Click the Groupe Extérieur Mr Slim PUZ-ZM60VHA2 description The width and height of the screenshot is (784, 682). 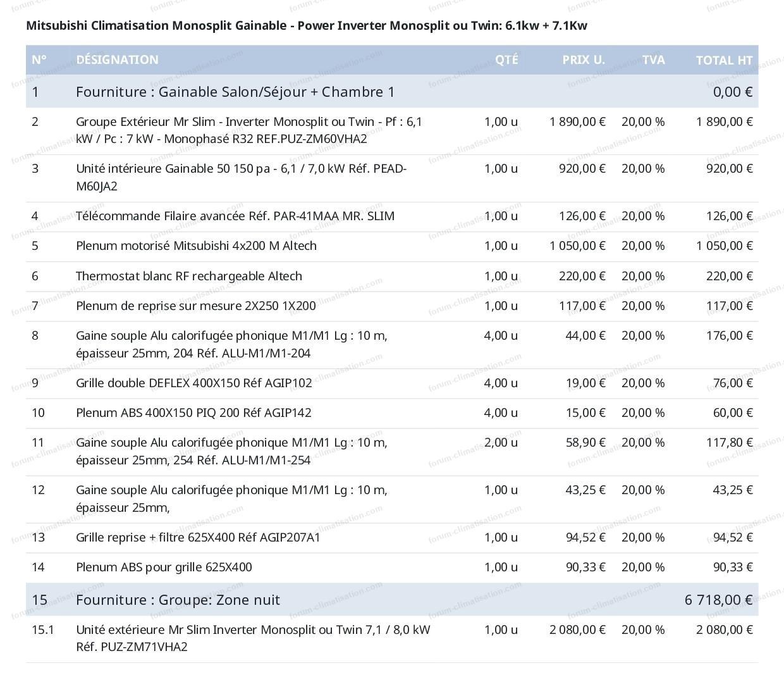click(248, 130)
